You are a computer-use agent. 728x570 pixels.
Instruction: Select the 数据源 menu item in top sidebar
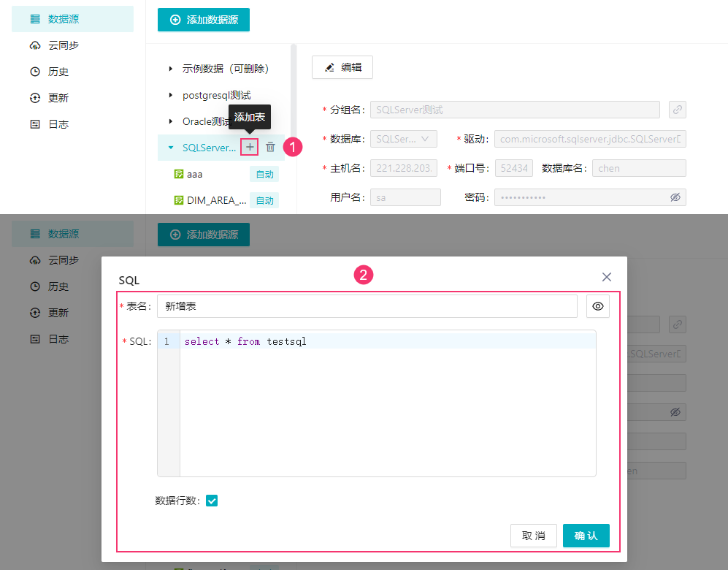pyautogui.click(x=72, y=19)
